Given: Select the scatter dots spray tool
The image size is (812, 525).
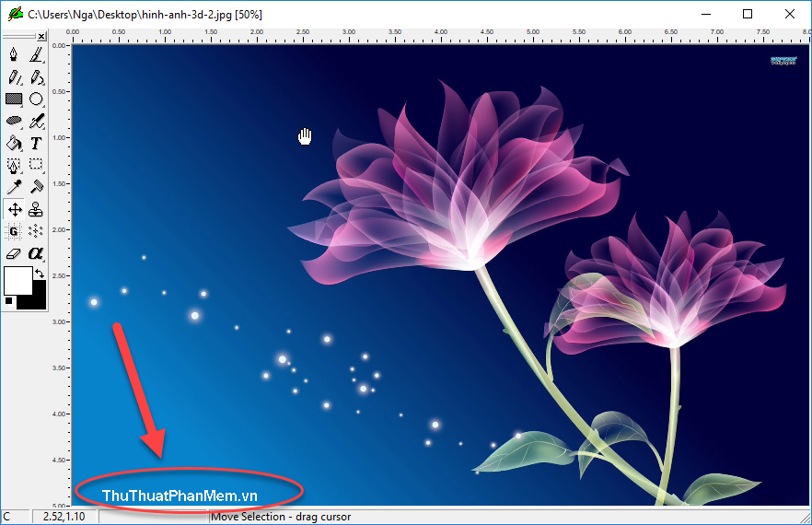Looking at the screenshot, I should click(x=36, y=231).
